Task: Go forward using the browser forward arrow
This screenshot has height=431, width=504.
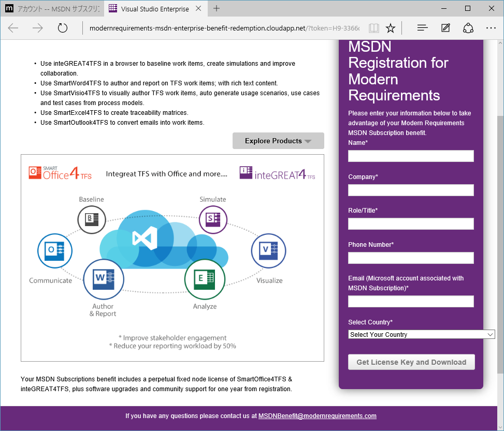Action: pyautogui.click(x=38, y=28)
